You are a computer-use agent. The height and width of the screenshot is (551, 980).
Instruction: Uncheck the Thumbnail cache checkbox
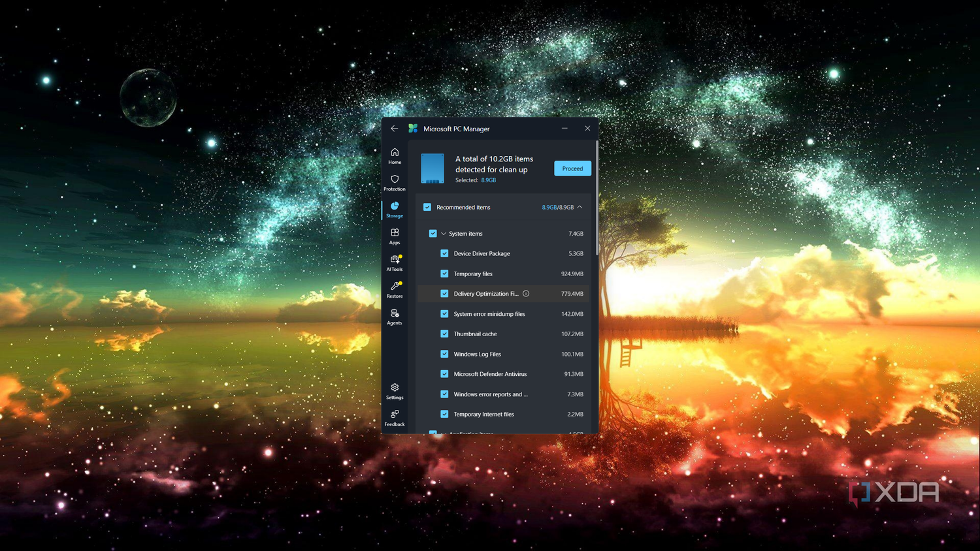point(444,334)
